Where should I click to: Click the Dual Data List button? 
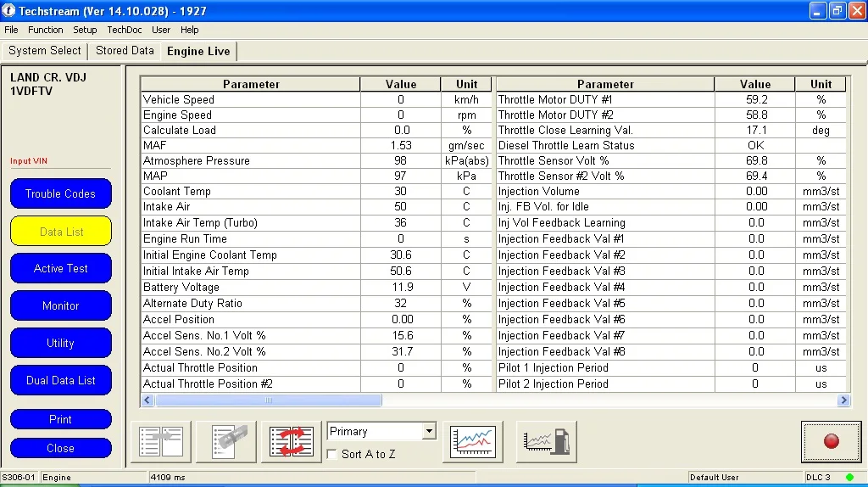click(x=61, y=380)
